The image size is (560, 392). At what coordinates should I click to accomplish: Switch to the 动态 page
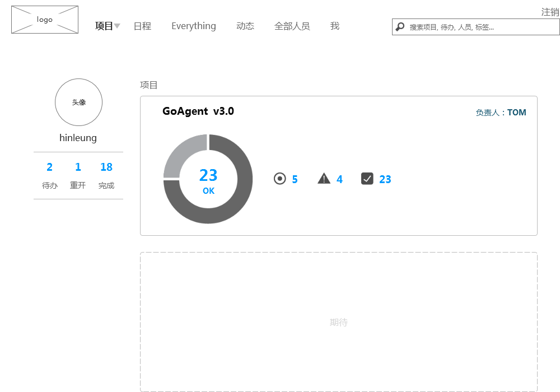click(x=245, y=26)
